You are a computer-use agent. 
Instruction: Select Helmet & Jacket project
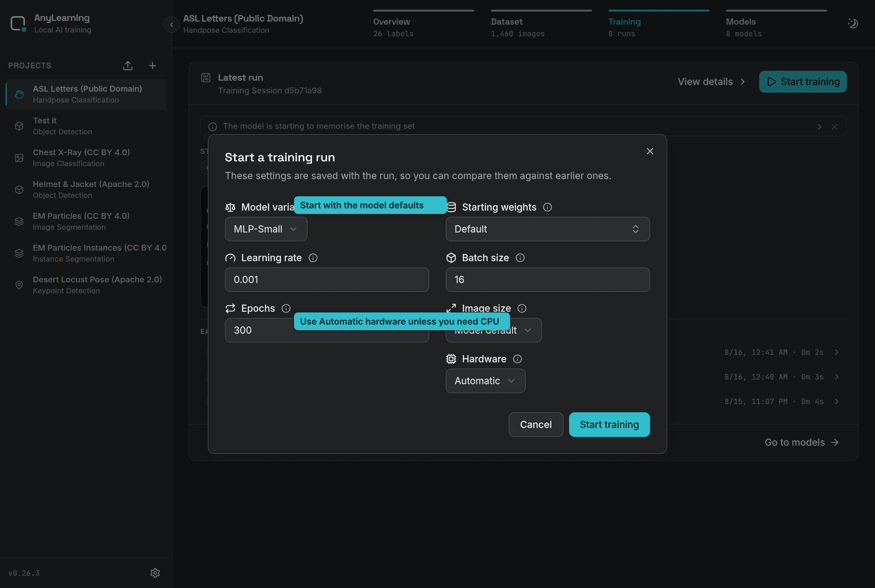[x=86, y=189]
